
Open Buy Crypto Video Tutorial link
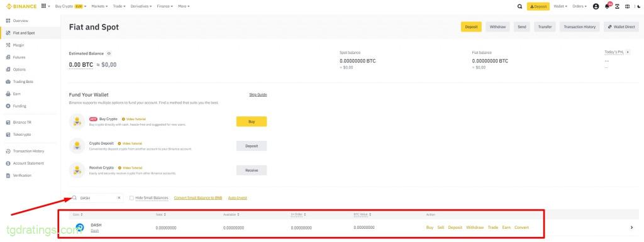point(133,119)
